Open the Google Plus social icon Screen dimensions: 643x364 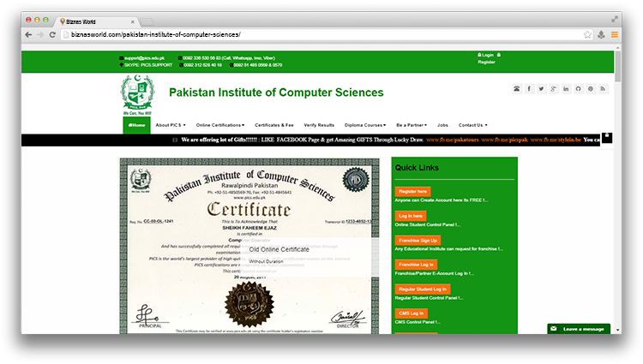554,88
